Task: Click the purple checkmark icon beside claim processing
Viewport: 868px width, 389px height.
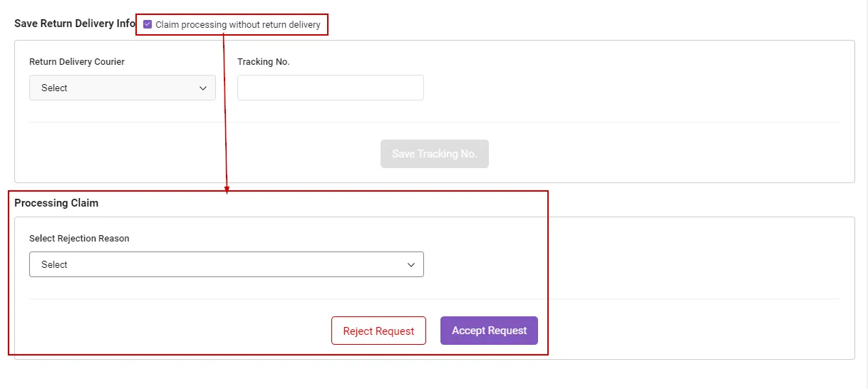Action: [148, 24]
